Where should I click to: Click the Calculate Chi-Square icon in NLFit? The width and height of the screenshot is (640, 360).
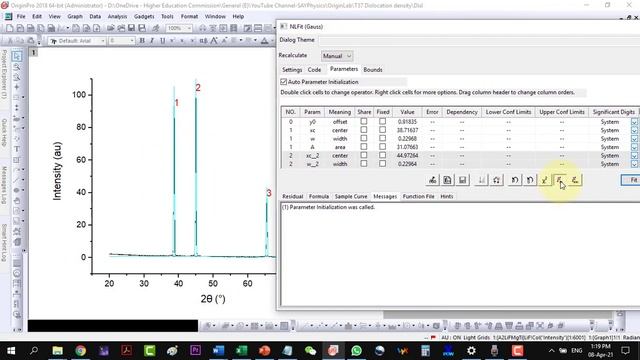(544, 180)
